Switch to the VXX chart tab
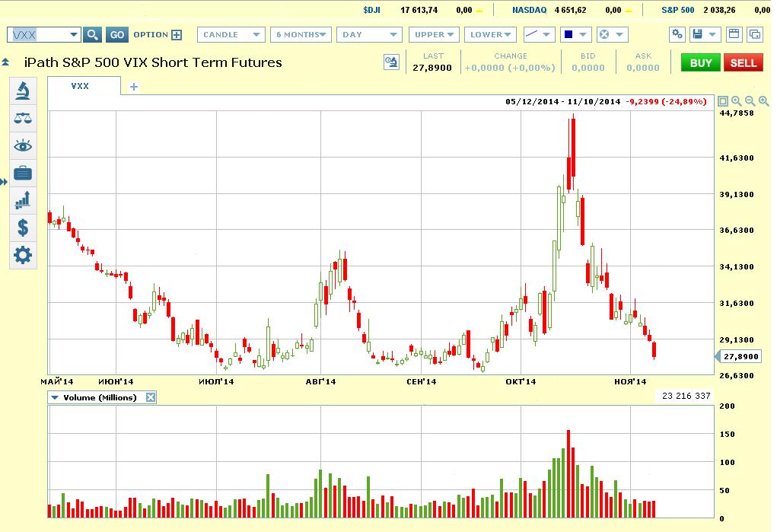This screenshot has width=777, height=532. click(x=80, y=86)
